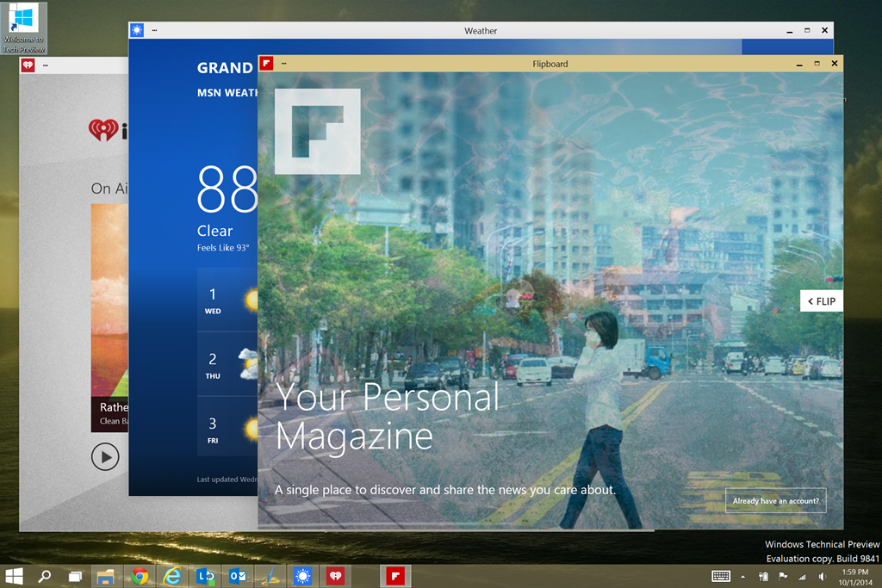The width and height of the screenshot is (882, 588).
Task: Check the battery power tray icon
Action: [763, 576]
